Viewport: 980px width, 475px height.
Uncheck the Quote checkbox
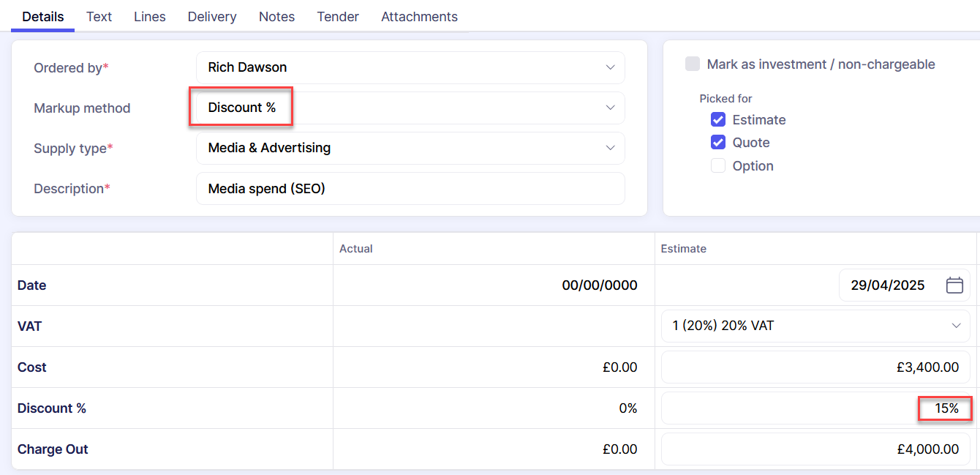[x=717, y=143]
